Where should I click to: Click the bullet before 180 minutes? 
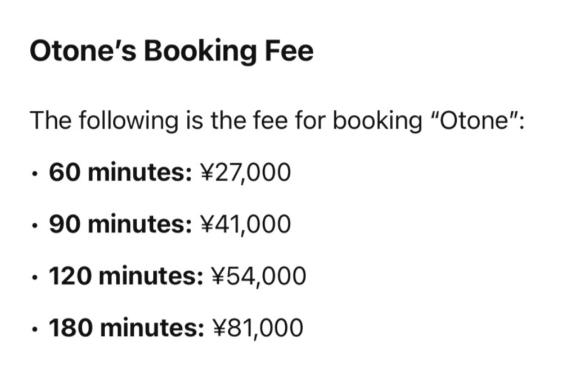(34, 330)
